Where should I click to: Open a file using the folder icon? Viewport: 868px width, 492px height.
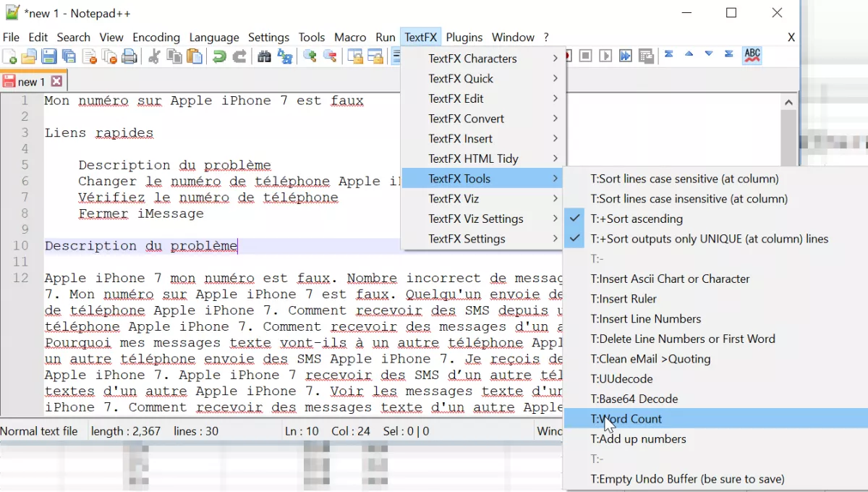tap(29, 56)
